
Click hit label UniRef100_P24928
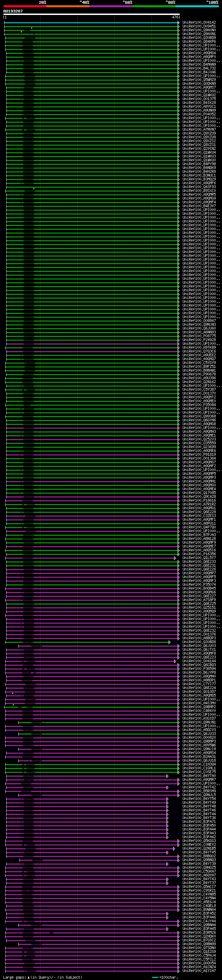point(199,340)
